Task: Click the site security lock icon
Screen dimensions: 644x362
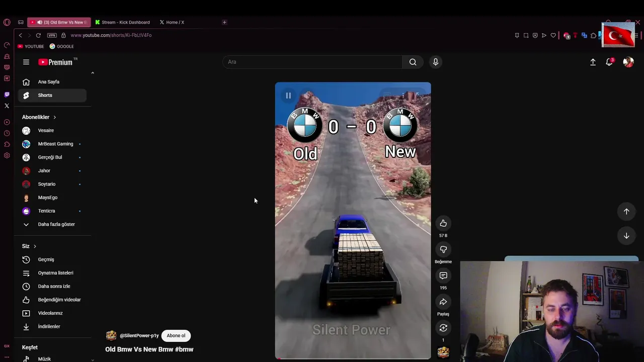Action: coord(63,35)
